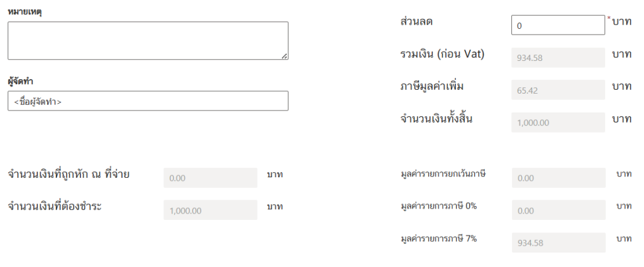Click the red required asterisk beside ส่วนลด
644x267 pixels.
coord(609,18)
